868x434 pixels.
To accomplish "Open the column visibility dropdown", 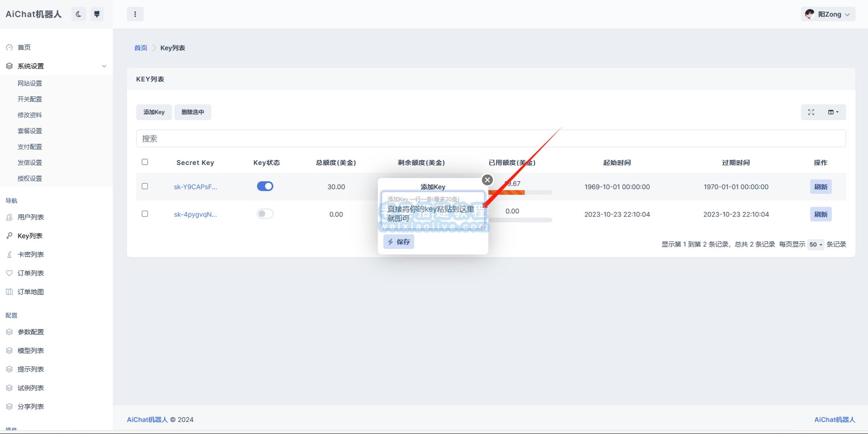I will tap(833, 112).
